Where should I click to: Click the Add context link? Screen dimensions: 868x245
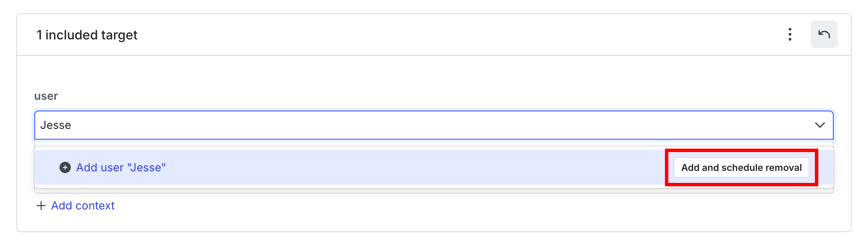coord(83,206)
